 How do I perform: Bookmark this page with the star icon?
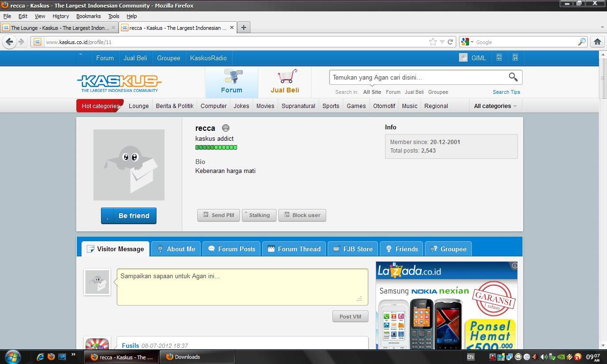point(432,42)
